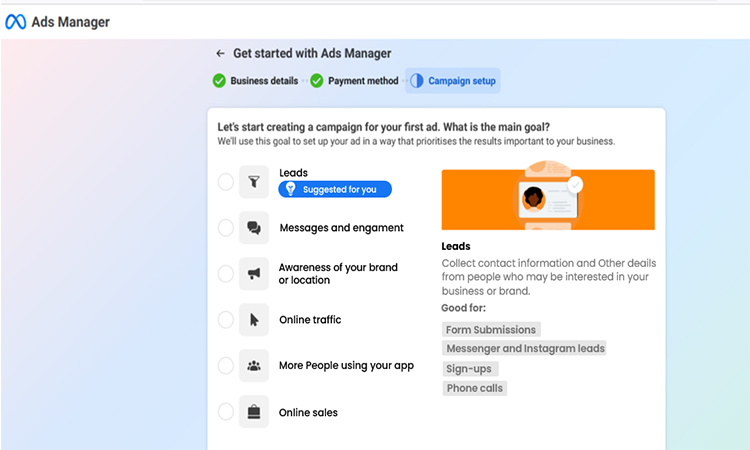The image size is (750, 450).
Task: Select More People using your app radio
Action: pyautogui.click(x=225, y=366)
